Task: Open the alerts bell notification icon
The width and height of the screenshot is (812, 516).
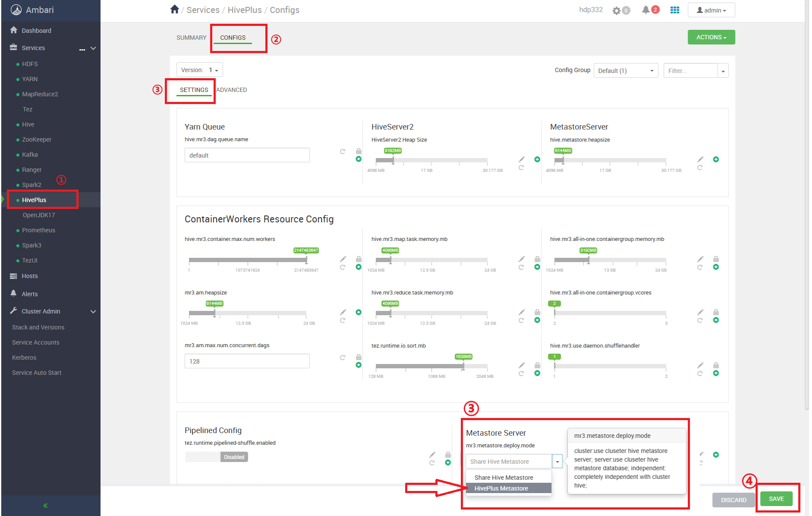Action: pyautogui.click(x=645, y=10)
